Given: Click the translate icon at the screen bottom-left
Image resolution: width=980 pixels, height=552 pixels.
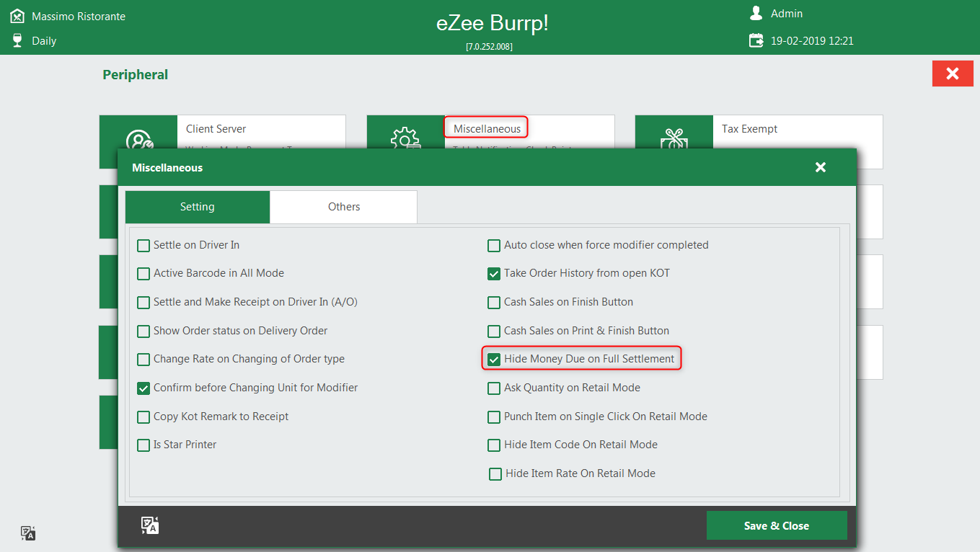Looking at the screenshot, I should [28, 533].
